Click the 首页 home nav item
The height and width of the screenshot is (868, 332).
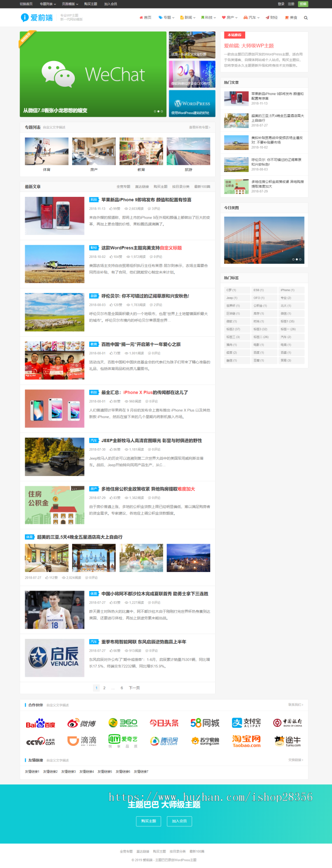[x=145, y=18]
